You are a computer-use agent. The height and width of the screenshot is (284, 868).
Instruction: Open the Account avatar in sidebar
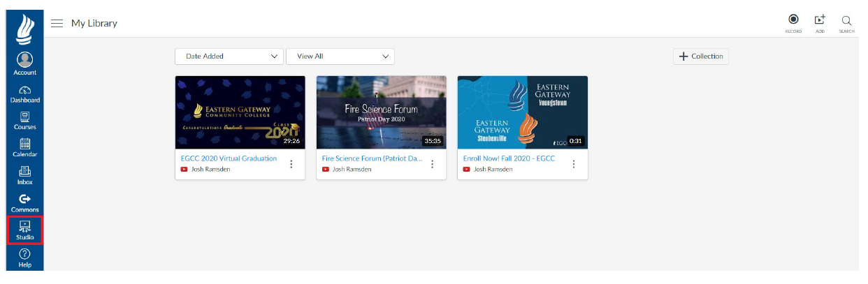24,63
